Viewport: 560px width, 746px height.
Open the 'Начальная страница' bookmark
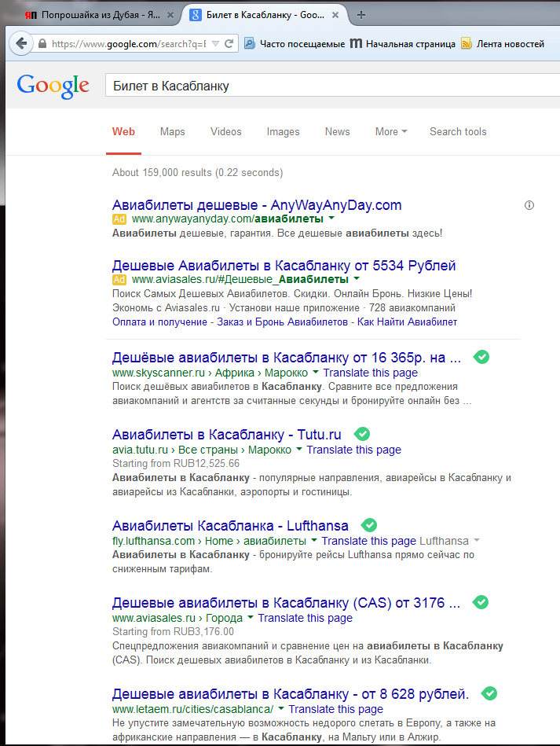pos(403,44)
